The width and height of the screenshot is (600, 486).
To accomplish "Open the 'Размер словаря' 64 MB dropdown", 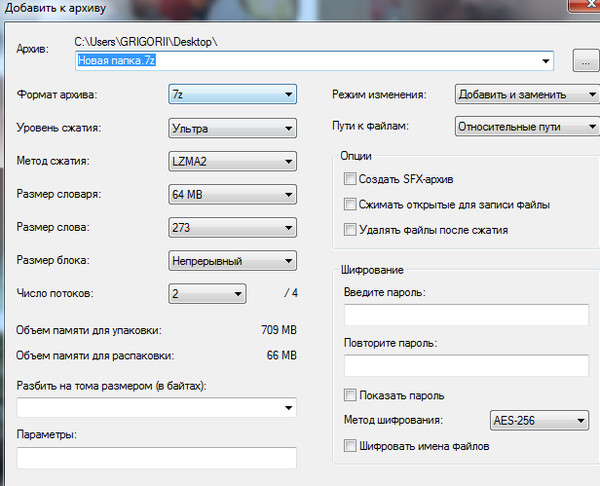I will (232, 194).
